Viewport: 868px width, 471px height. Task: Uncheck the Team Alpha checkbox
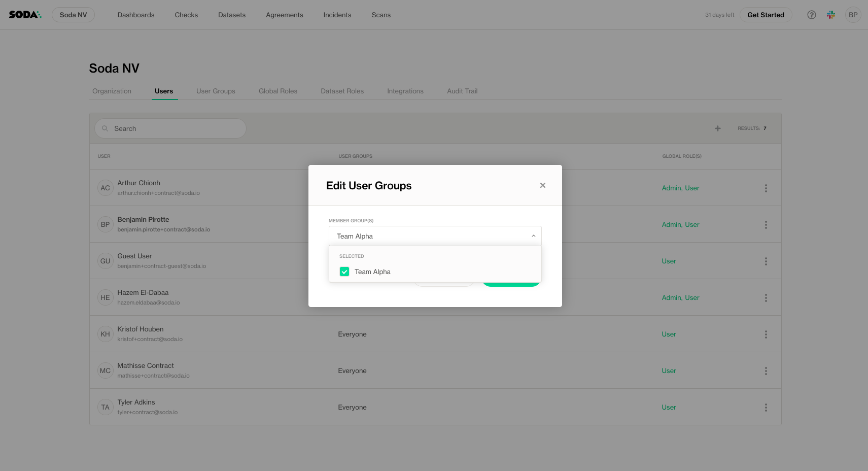point(344,272)
